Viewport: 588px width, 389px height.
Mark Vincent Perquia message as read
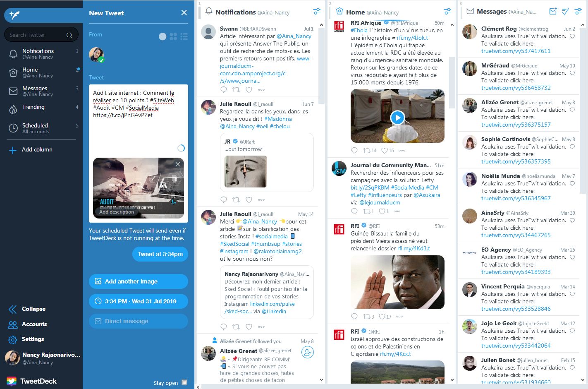572,294
